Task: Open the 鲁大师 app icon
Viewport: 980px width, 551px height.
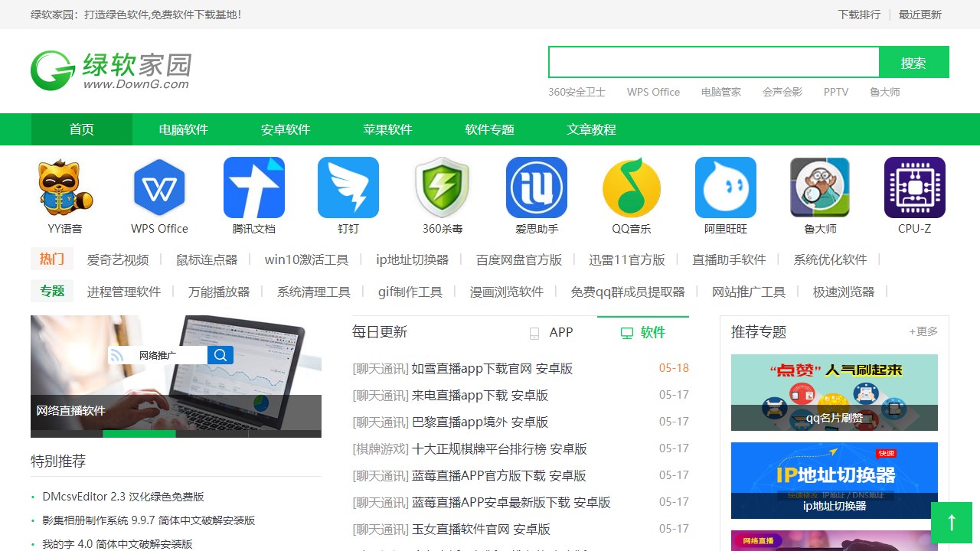Action: (820, 187)
